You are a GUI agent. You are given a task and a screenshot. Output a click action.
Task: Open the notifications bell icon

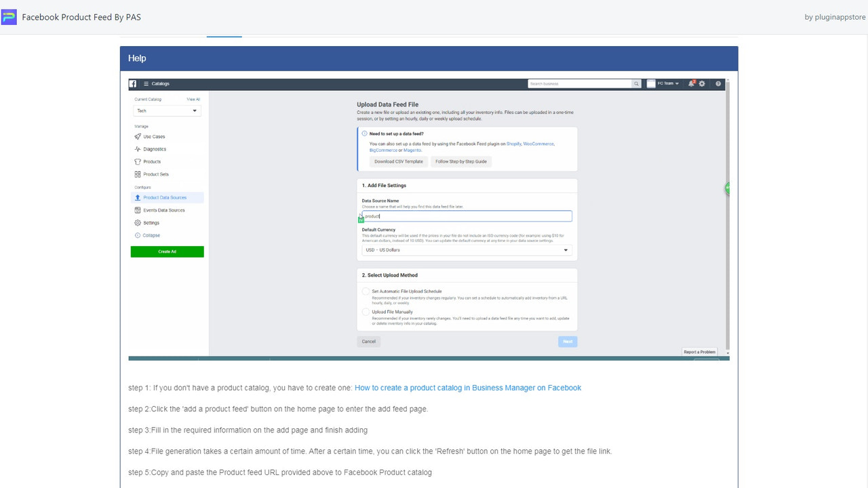691,83
